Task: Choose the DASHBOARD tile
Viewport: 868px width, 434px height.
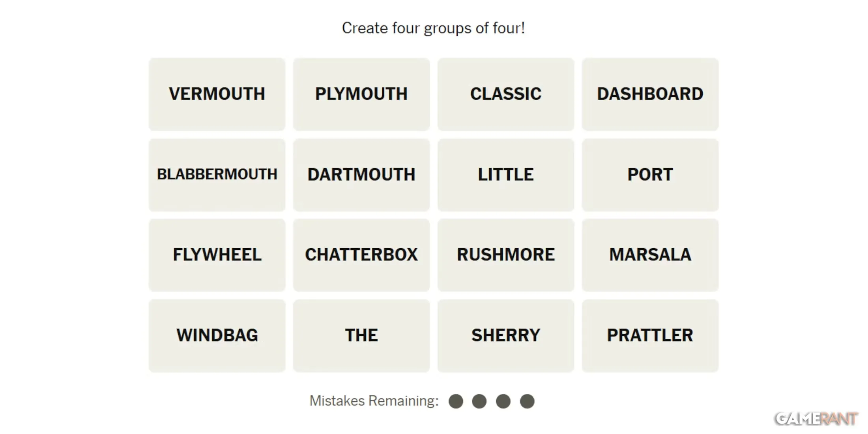Action: [650, 94]
